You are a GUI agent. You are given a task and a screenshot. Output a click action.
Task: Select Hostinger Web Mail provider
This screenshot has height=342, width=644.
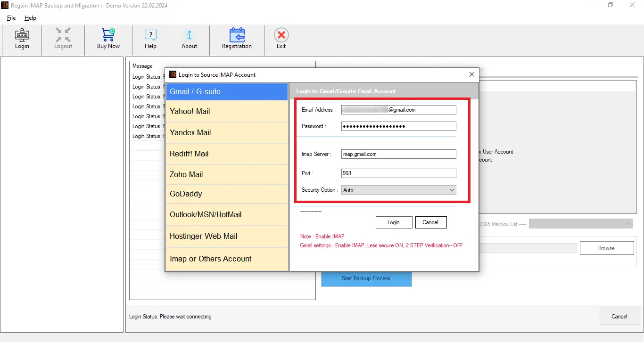pyautogui.click(x=227, y=236)
